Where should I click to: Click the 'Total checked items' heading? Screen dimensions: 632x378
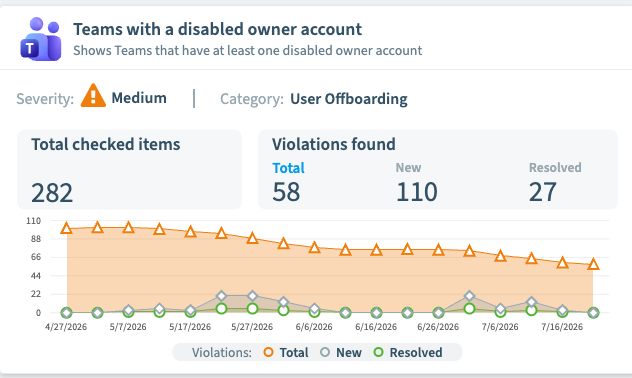point(106,144)
